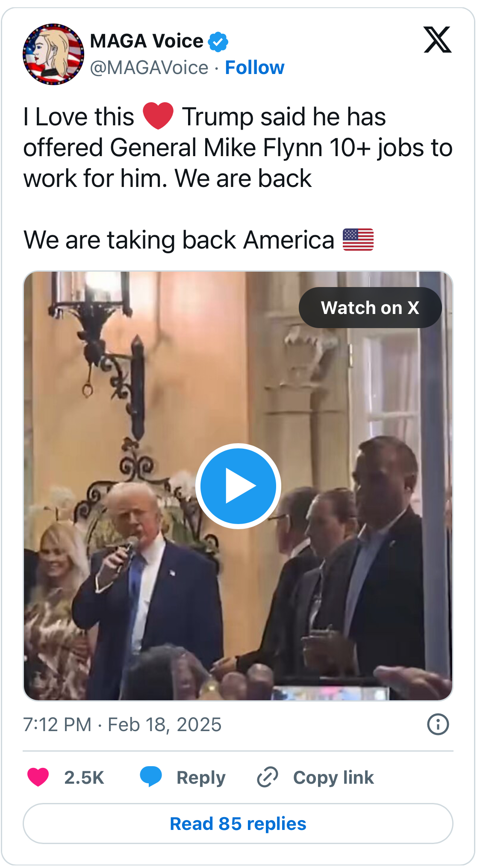The height and width of the screenshot is (868, 483).
Task: Click the chain link copy icon
Action: click(x=268, y=777)
